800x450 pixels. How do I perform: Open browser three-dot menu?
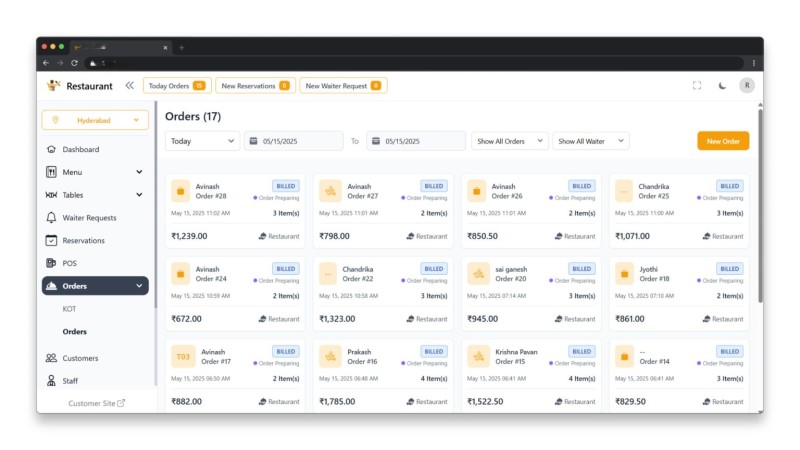tap(754, 63)
